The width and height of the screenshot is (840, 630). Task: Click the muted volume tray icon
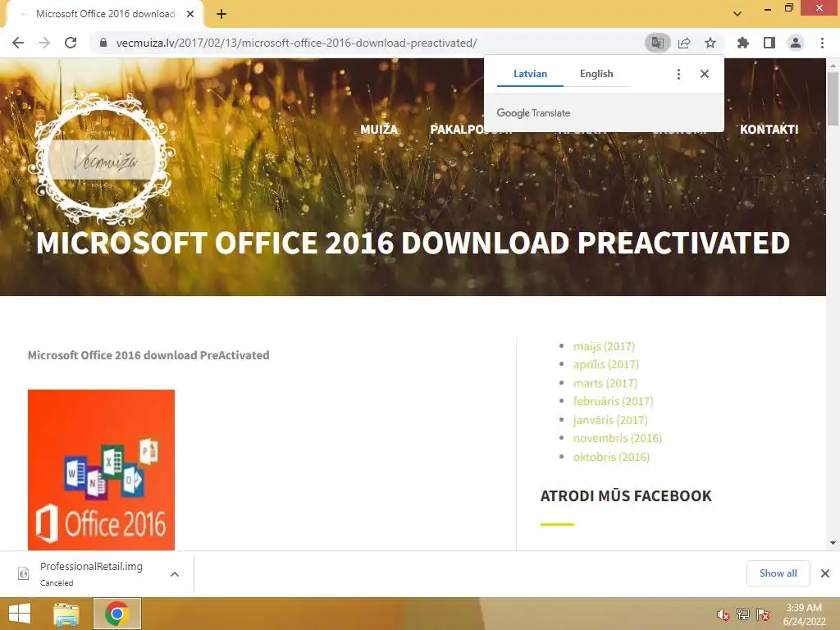(724, 614)
